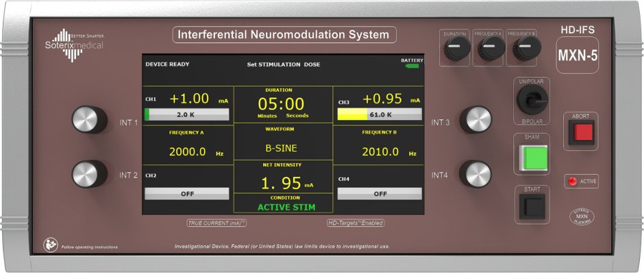Click the FREQUENCY B dial
The width and height of the screenshot is (644, 273).
(525, 48)
